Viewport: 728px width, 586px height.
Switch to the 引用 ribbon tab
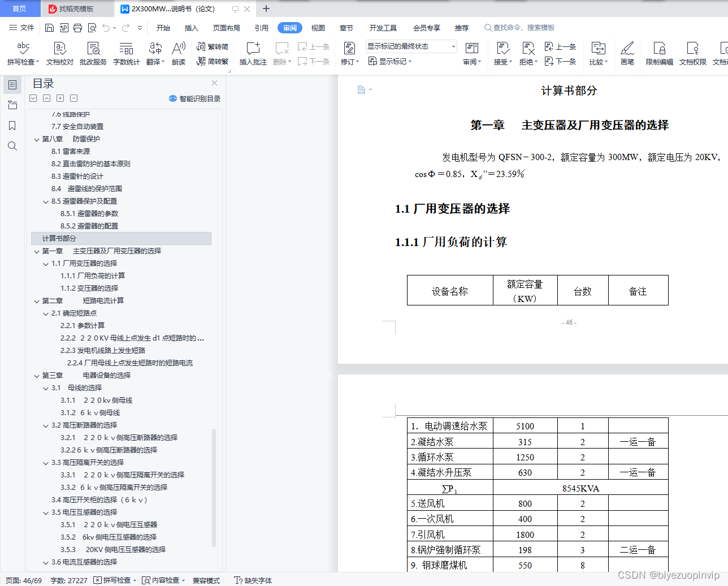click(262, 28)
